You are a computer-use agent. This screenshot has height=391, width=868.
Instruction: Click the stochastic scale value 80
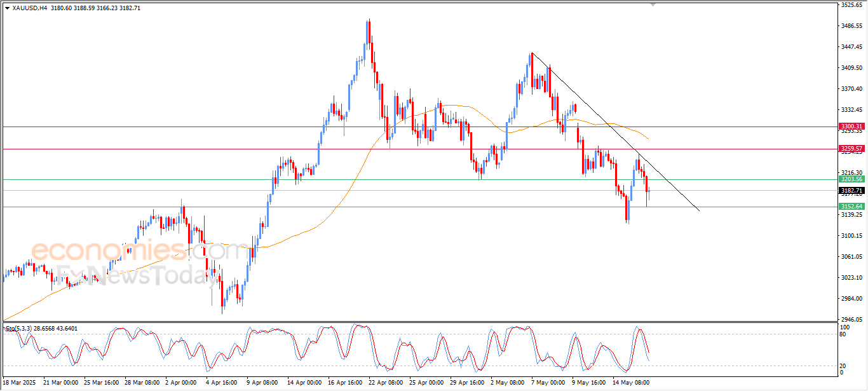[x=843, y=334]
